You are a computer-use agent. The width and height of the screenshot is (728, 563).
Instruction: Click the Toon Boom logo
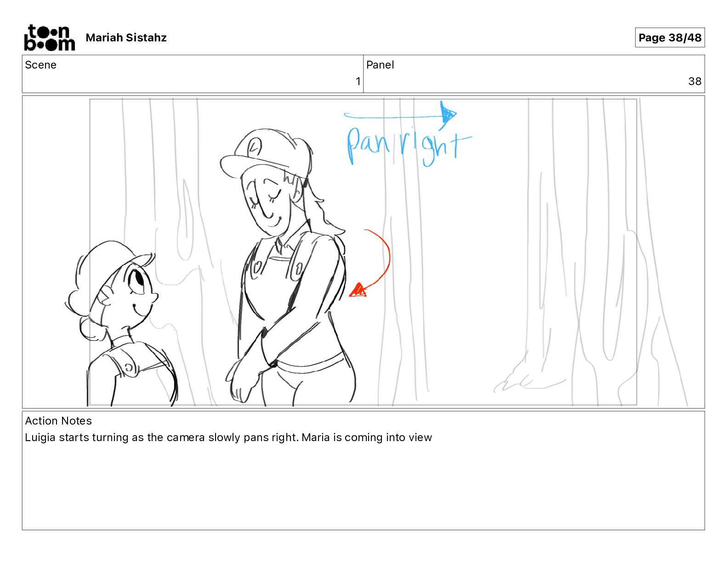pos(49,37)
